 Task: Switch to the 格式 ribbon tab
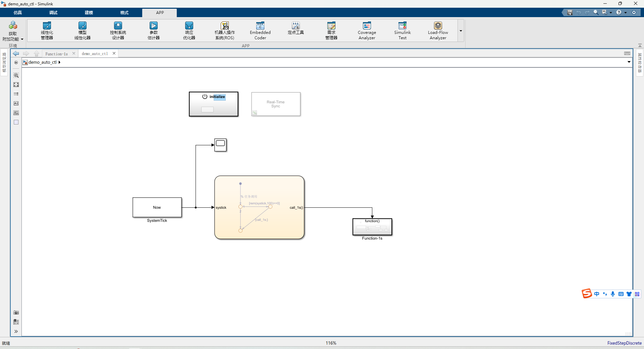(x=124, y=12)
